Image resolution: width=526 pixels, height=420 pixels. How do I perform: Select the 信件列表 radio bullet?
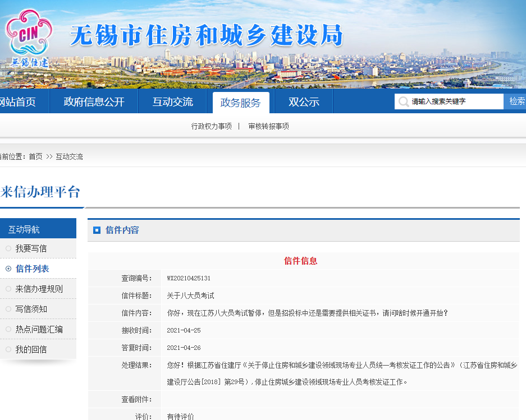pyautogui.click(x=8, y=269)
